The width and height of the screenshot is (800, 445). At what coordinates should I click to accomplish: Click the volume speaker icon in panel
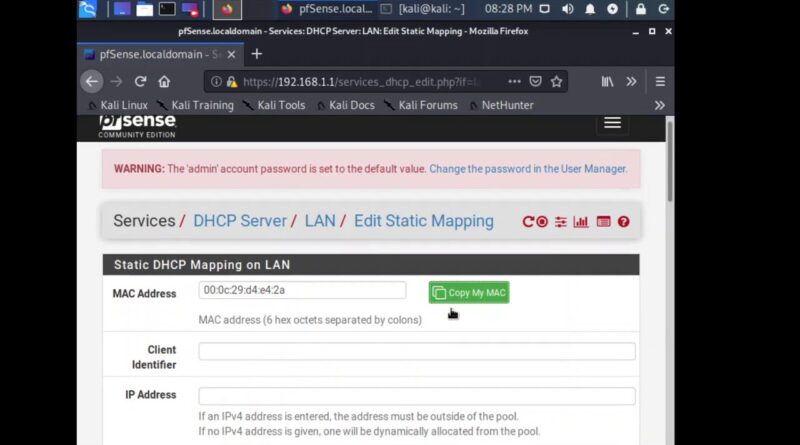(567, 9)
